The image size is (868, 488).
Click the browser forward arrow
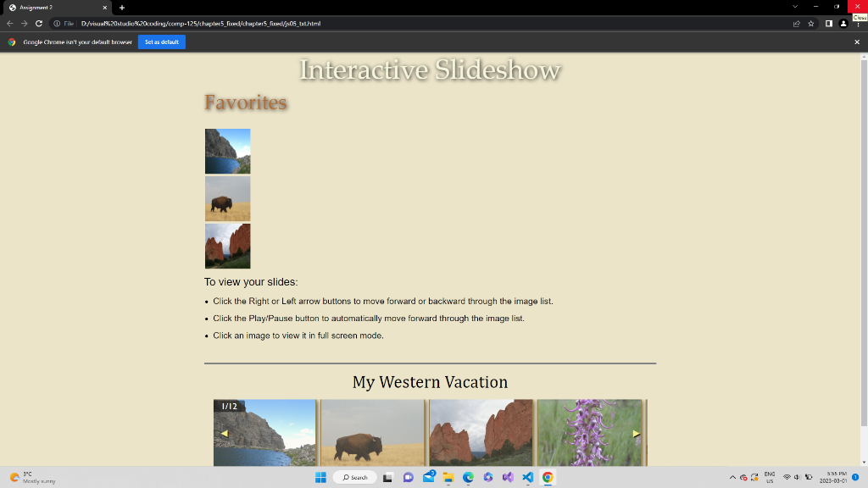[25, 23]
